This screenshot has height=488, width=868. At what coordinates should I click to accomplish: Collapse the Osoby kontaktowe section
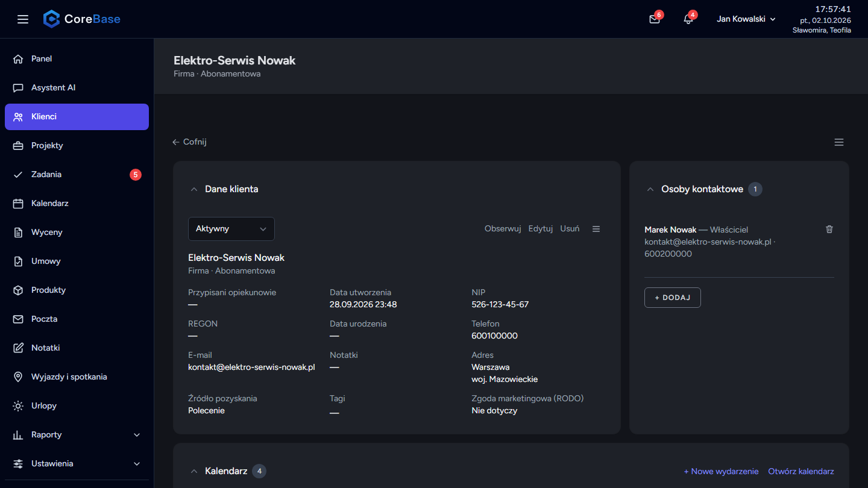coord(650,189)
